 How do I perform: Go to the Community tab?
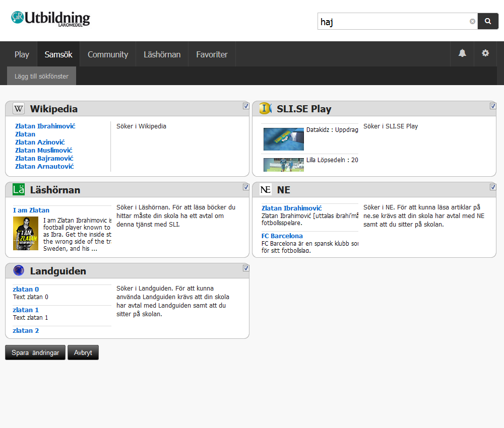tap(108, 54)
